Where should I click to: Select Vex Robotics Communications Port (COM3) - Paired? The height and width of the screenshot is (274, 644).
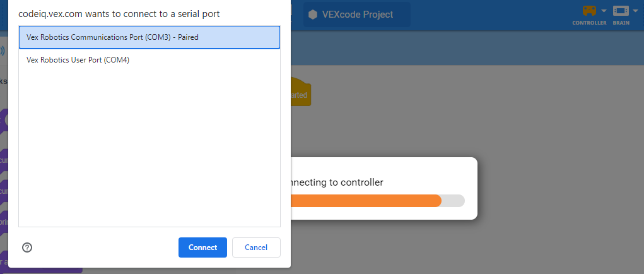(149, 37)
